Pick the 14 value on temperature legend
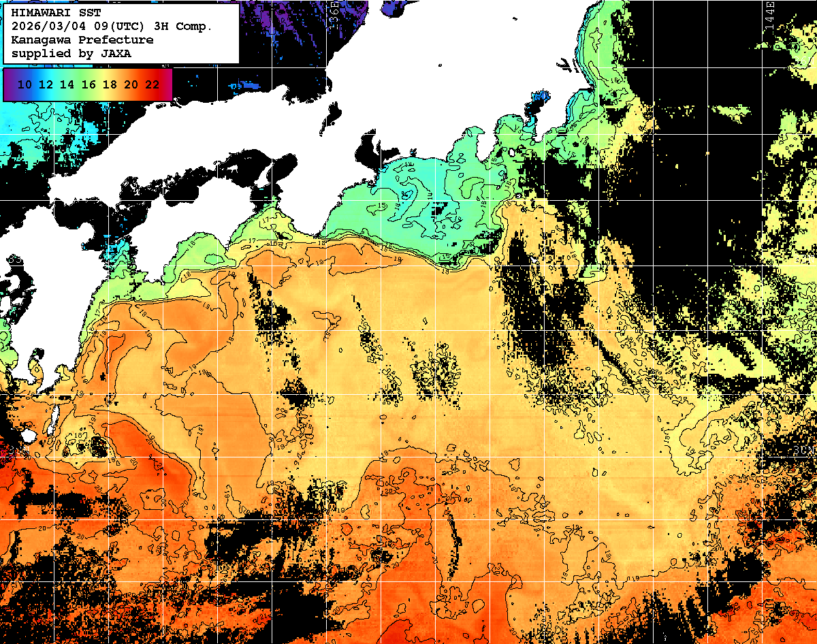Image resolution: width=817 pixels, height=644 pixels. click(67, 84)
